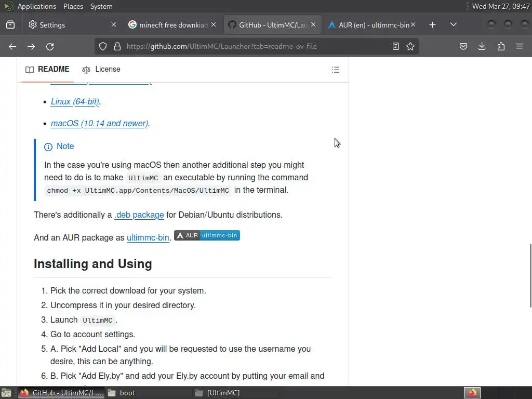The width and height of the screenshot is (532, 399).
Task: Open the Firefox application menu
Action: pos(520,46)
